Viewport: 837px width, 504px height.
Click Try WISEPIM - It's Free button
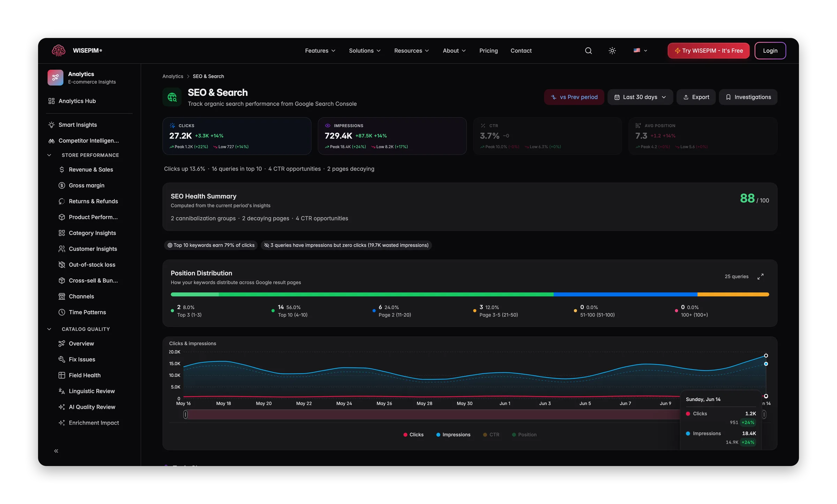[709, 51]
